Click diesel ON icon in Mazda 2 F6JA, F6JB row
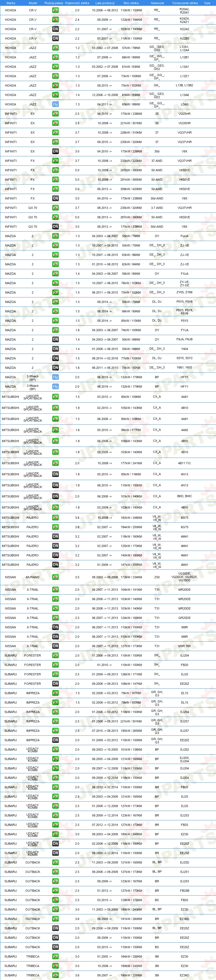216x980 pixels. pos(56,339)
